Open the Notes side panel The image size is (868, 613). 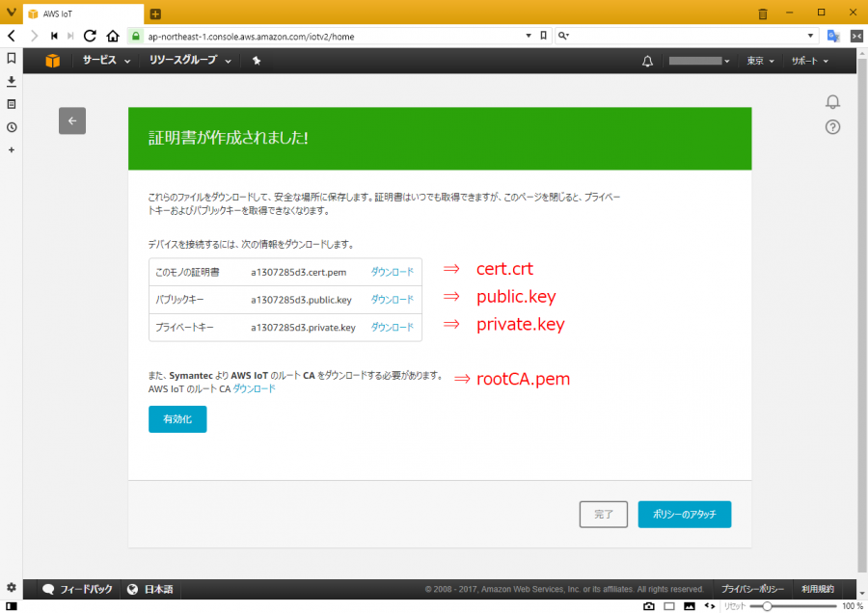(x=11, y=104)
